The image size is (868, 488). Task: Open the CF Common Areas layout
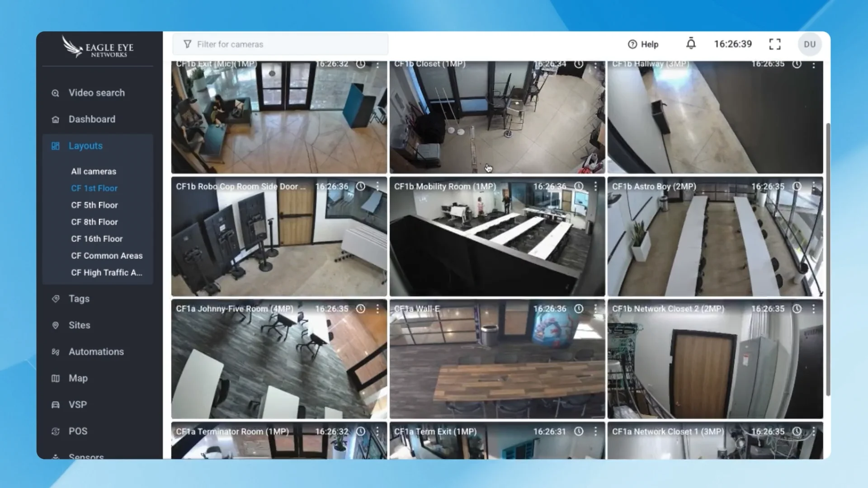[107, 256]
